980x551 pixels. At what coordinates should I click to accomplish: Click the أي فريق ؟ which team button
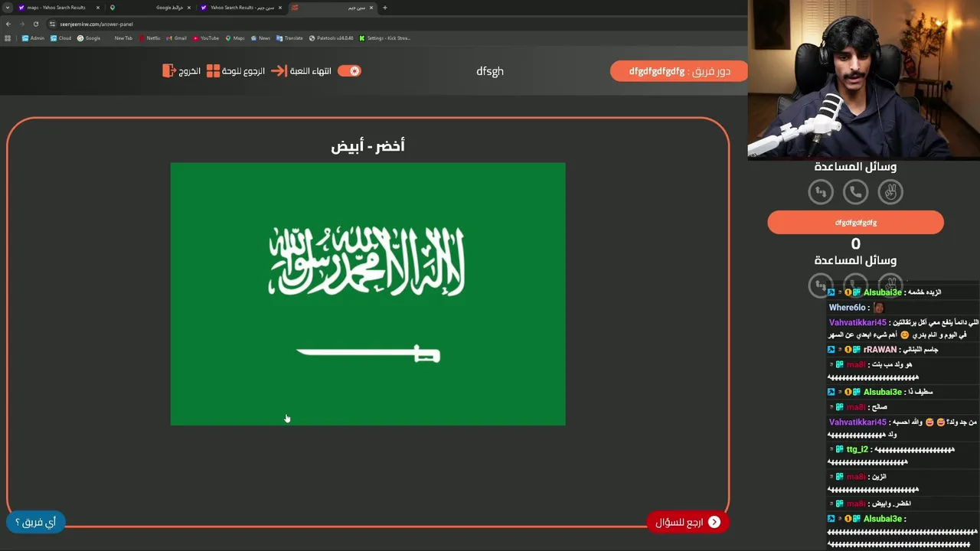pos(36,522)
